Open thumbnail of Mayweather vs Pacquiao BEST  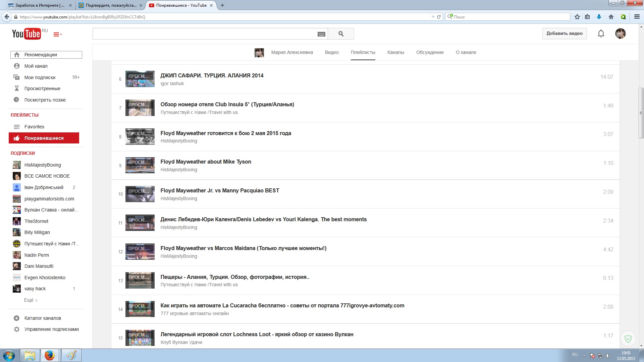[x=140, y=194]
